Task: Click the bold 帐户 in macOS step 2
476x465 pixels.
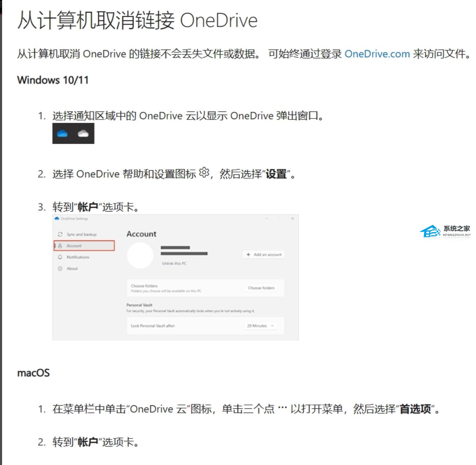Action: (x=88, y=442)
